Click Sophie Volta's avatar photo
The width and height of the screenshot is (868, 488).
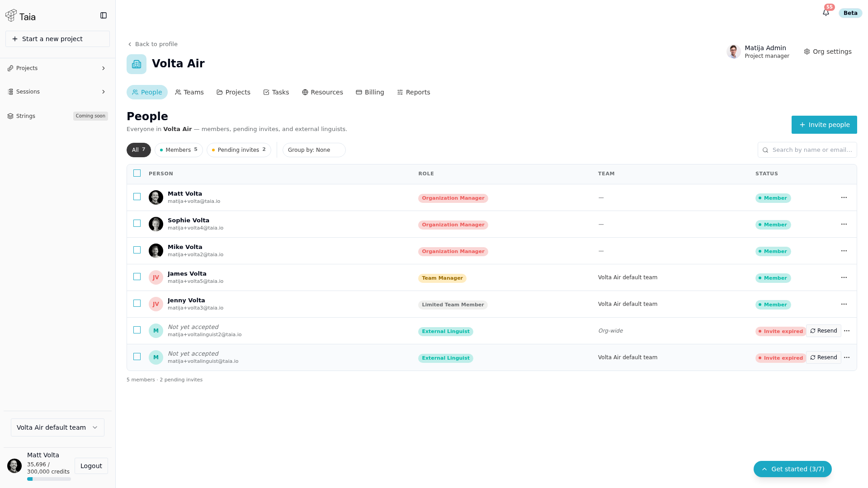pyautogui.click(x=156, y=224)
